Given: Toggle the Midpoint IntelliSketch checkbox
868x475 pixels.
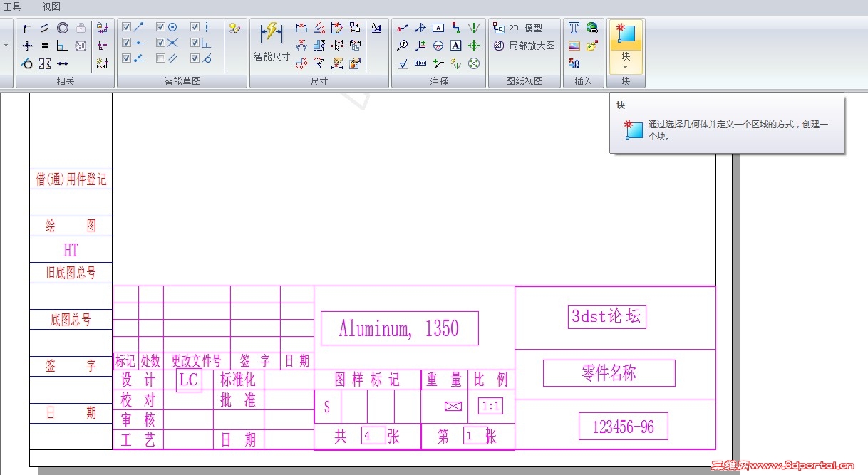Looking at the screenshot, I should (126, 43).
